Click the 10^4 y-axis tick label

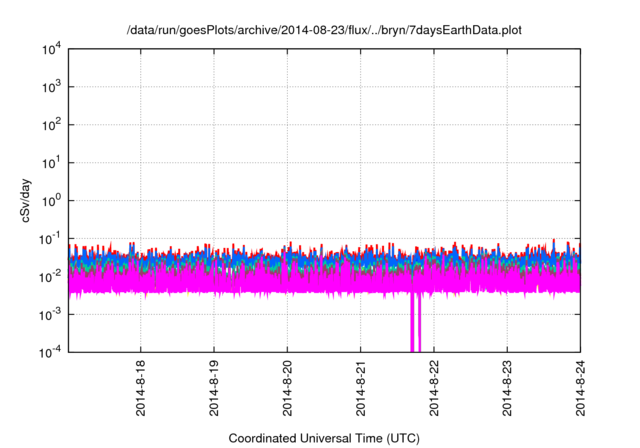tap(52, 49)
